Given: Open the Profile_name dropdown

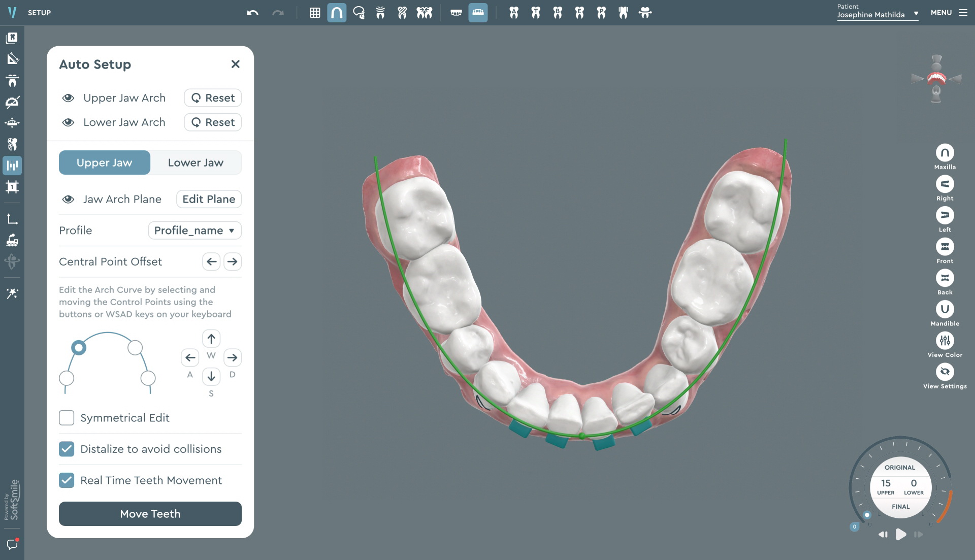Looking at the screenshot, I should [194, 230].
